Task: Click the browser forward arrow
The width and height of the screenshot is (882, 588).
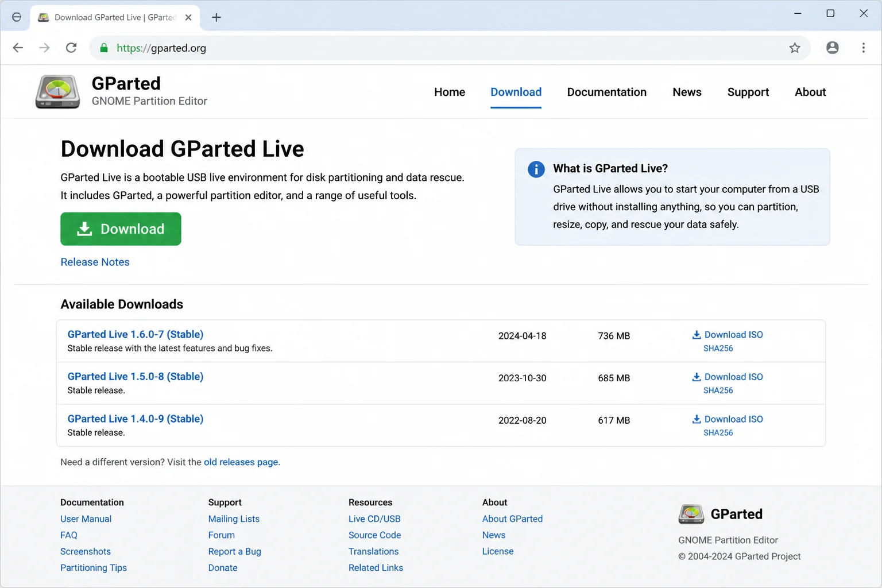Action: pos(44,48)
